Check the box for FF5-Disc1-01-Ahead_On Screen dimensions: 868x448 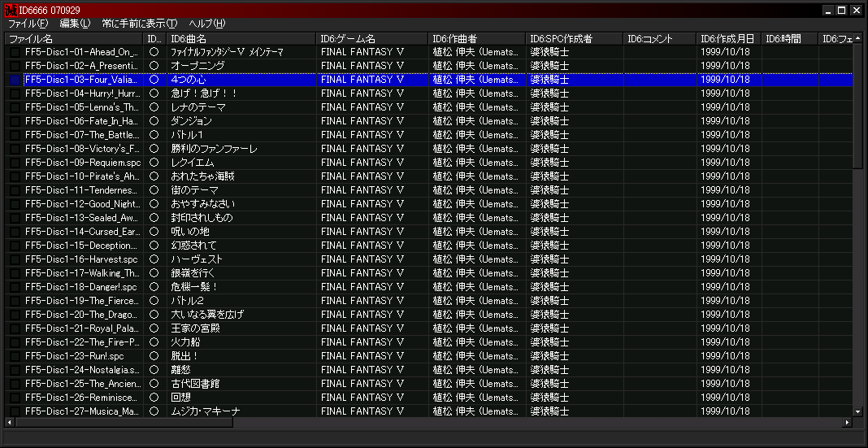pyautogui.click(x=15, y=52)
